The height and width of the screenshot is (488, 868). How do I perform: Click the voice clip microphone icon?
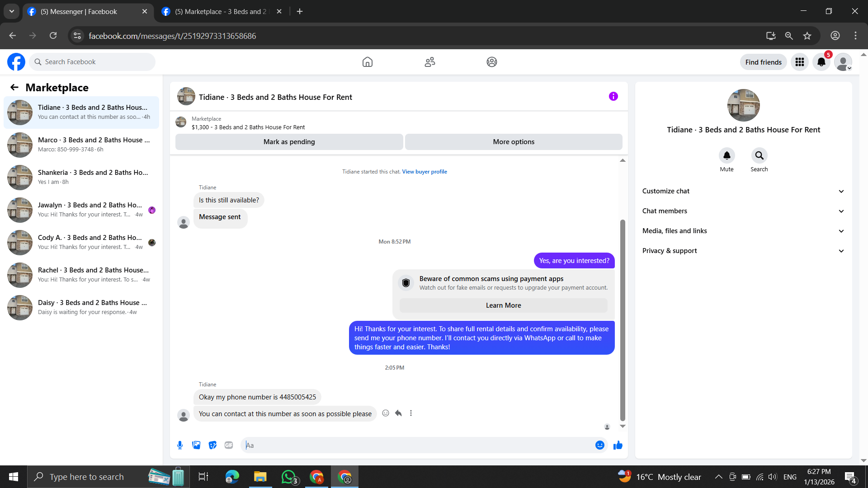point(180,445)
